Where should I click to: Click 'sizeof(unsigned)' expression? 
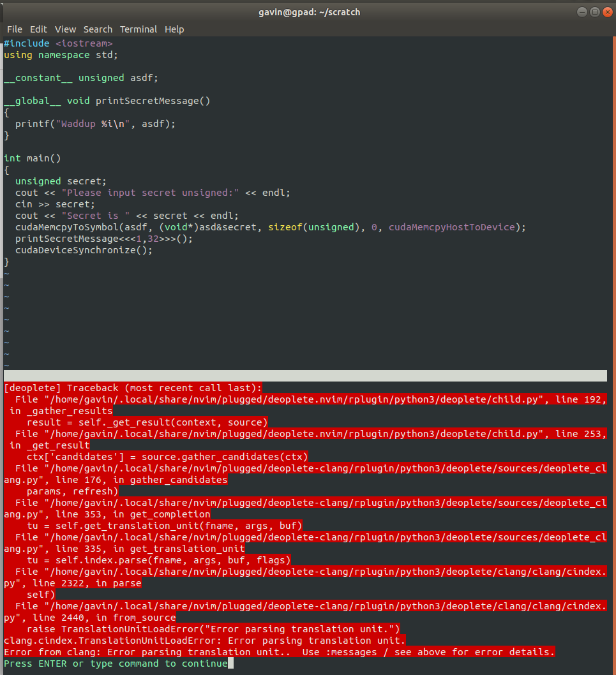pyautogui.click(x=313, y=227)
